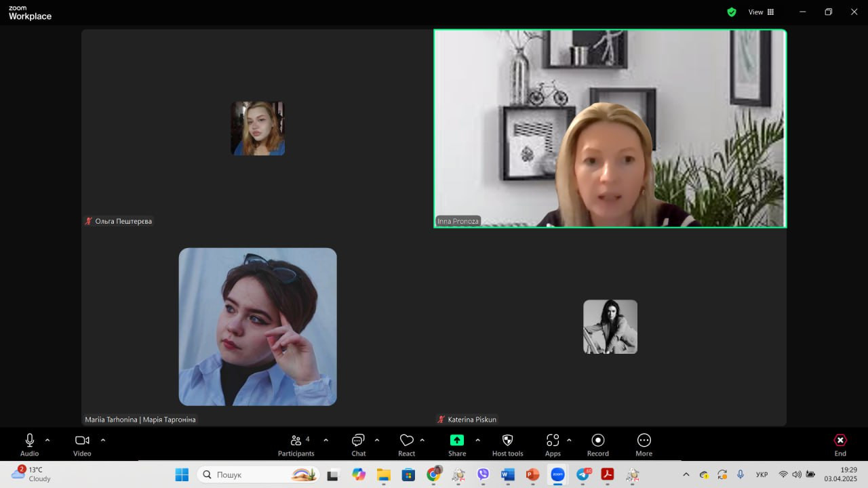Open the weather widget showing 13°C Cloudy

tap(31, 474)
